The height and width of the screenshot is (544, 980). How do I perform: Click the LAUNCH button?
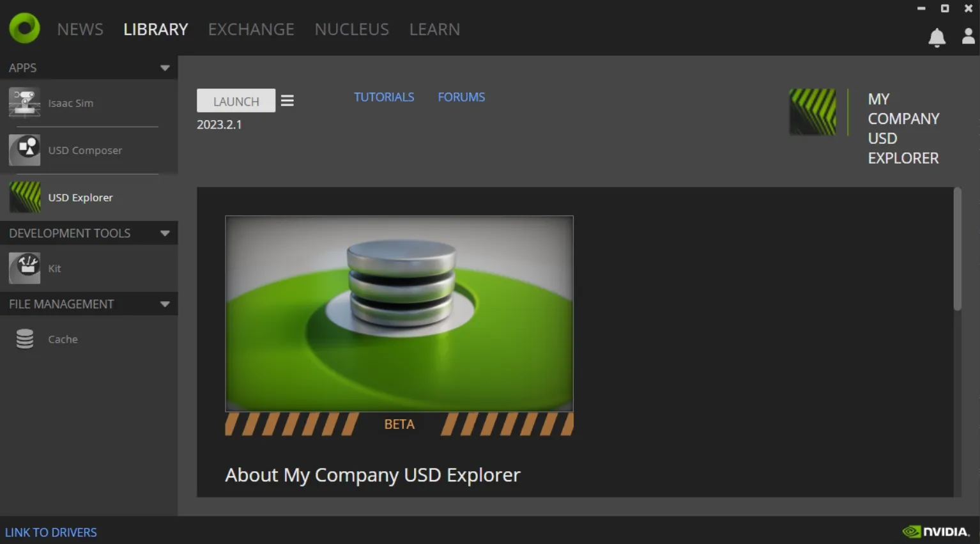point(236,101)
